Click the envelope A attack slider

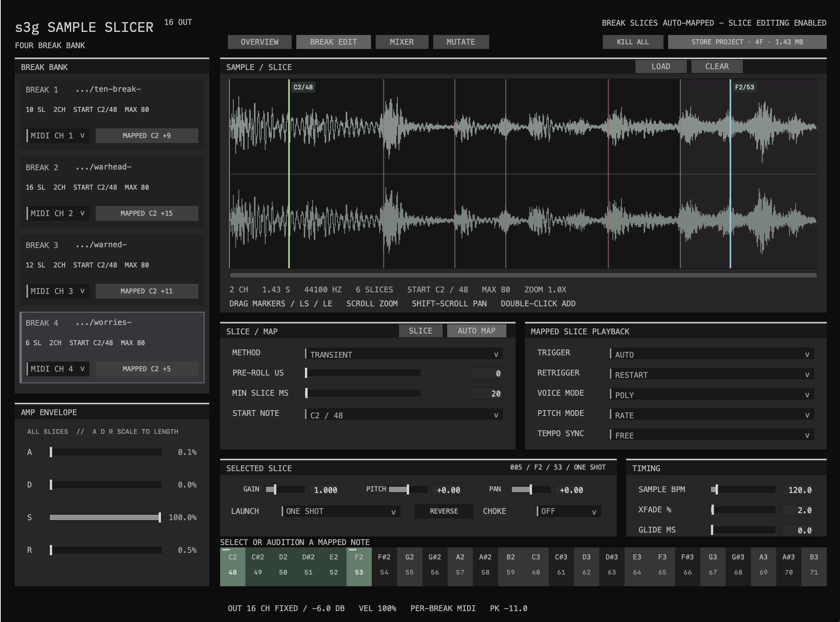pyautogui.click(x=105, y=452)
